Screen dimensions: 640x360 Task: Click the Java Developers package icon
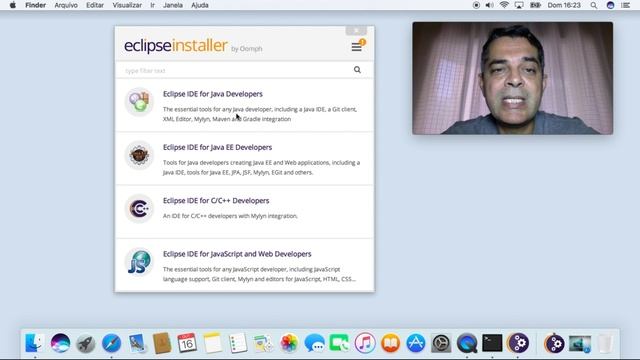[139, 102]
